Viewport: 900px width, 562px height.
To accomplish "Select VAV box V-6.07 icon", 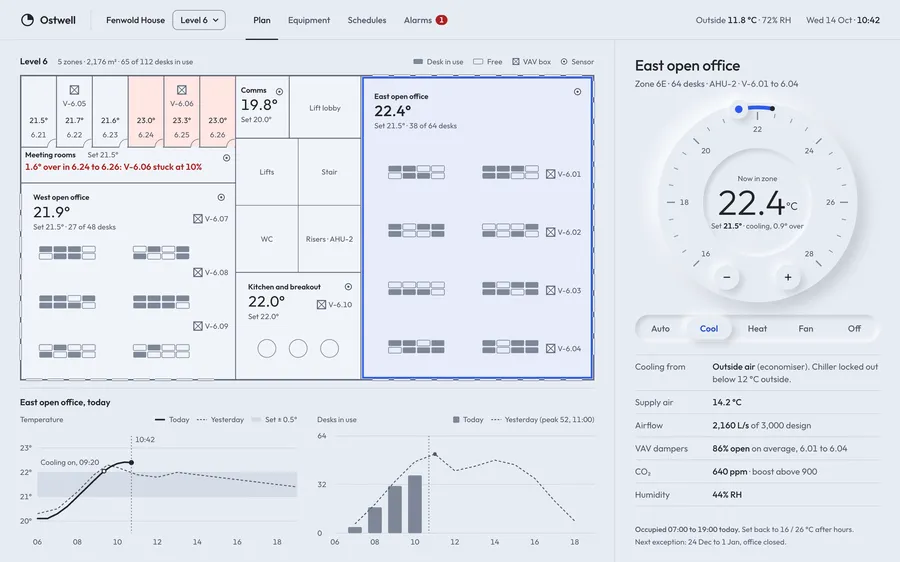I will [x=197, y=219].
